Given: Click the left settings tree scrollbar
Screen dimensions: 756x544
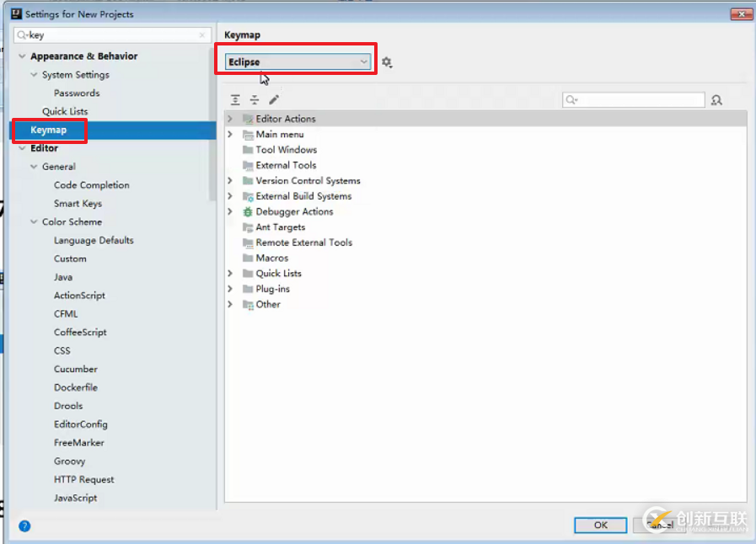Looking at the screenshot, I should 212,123.
